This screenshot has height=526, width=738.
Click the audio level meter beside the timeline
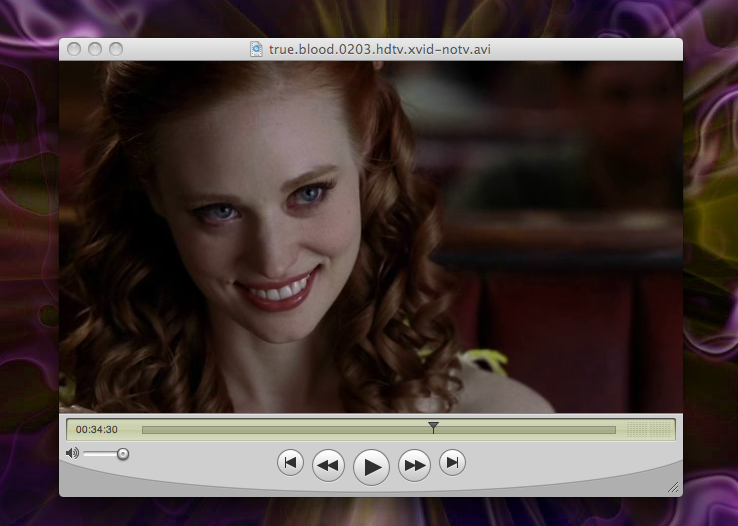point(647,430)
